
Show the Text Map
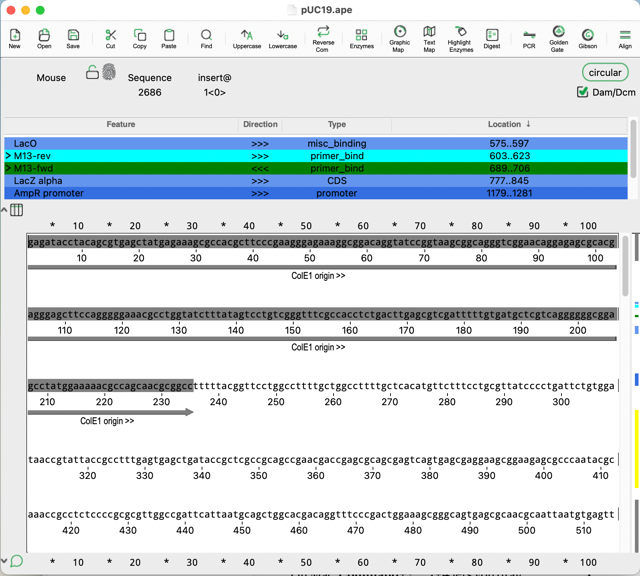(x=429, y=39)
